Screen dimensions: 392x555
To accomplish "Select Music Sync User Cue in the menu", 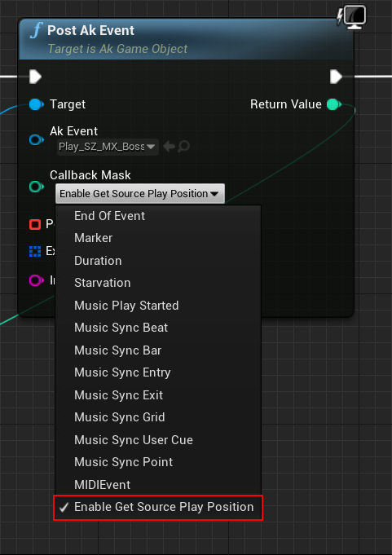I will point(158,440).
